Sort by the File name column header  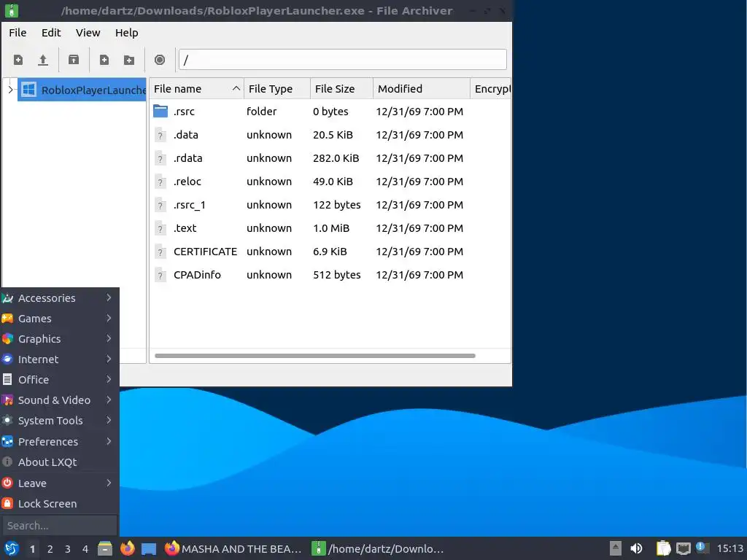pos(196,89)
